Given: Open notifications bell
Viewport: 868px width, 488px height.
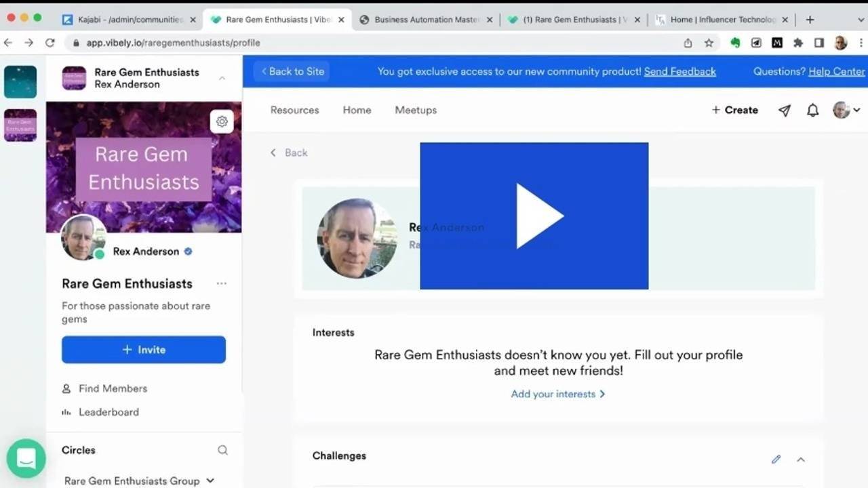Looking at the screenshot, I should [x=812, y=110].
